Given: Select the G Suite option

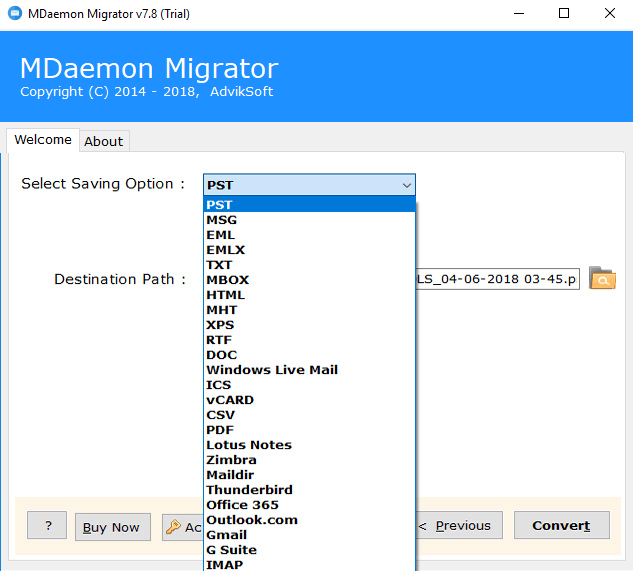Looking at the screenshot, I should point(309,550).
